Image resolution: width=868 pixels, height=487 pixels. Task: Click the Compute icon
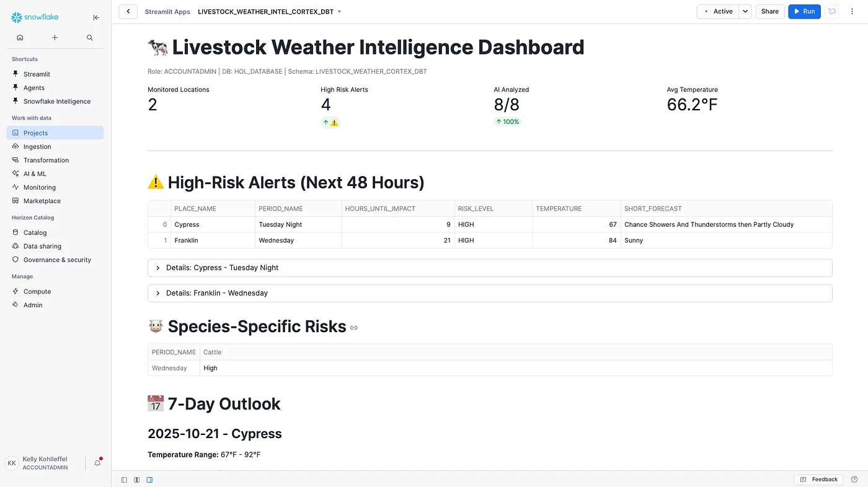[x=16, y=291]
